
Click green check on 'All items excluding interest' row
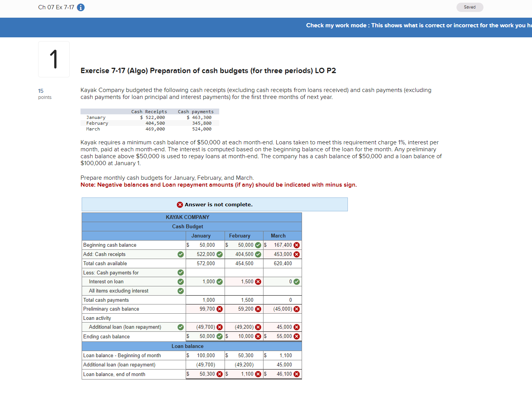click(x=181, y=291)
